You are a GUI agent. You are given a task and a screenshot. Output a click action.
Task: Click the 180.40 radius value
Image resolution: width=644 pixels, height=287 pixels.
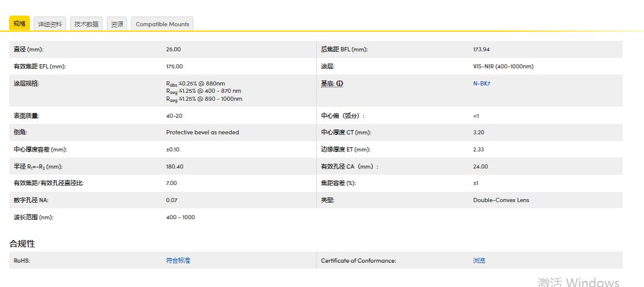174,167
